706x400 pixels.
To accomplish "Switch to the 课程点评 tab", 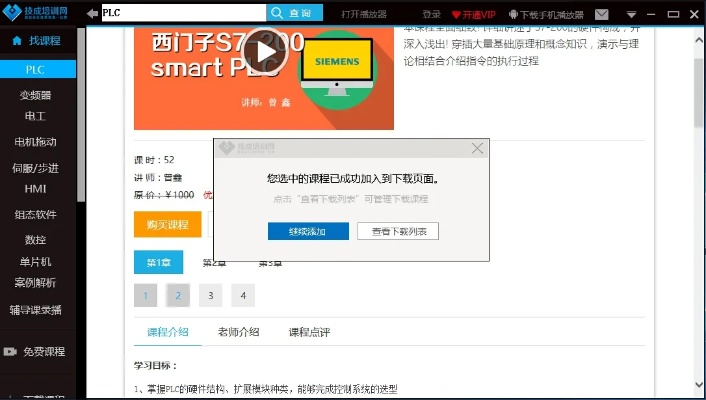I will tap(309, 332).
